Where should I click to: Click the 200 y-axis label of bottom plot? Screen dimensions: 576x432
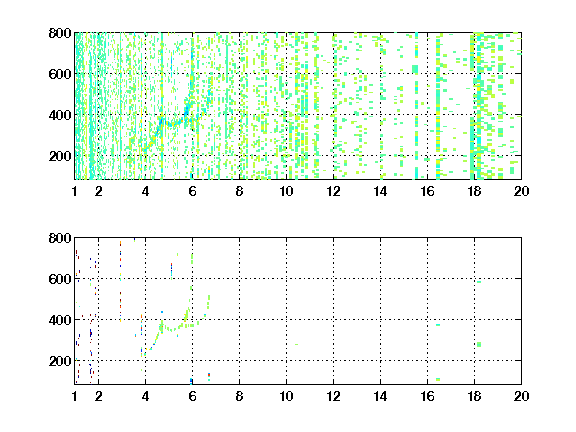[x=60, y=361]
